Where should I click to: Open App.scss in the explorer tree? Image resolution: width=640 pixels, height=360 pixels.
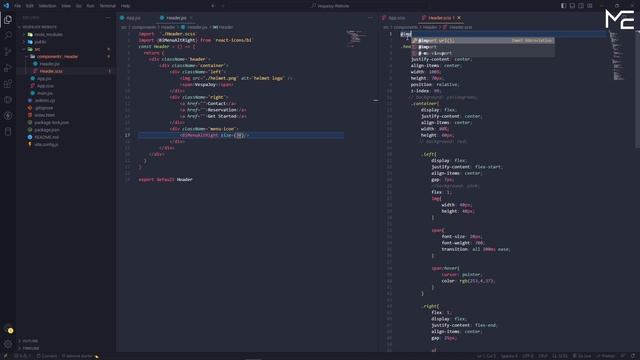pyautogui.click(x=45, y=86)
